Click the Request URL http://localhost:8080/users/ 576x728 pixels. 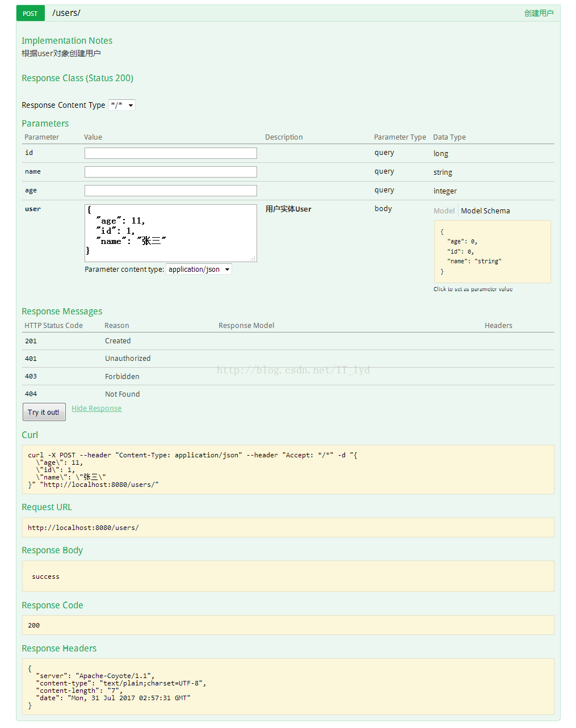pyautogui.click(x=83, y=528)
